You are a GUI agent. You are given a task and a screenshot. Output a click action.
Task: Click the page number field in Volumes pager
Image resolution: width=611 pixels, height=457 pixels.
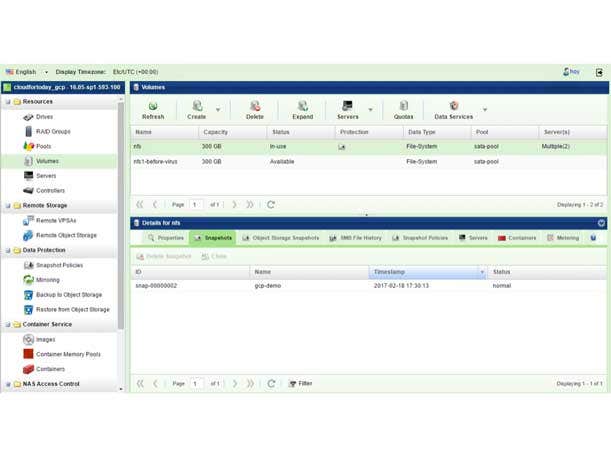tap(196, 205)
